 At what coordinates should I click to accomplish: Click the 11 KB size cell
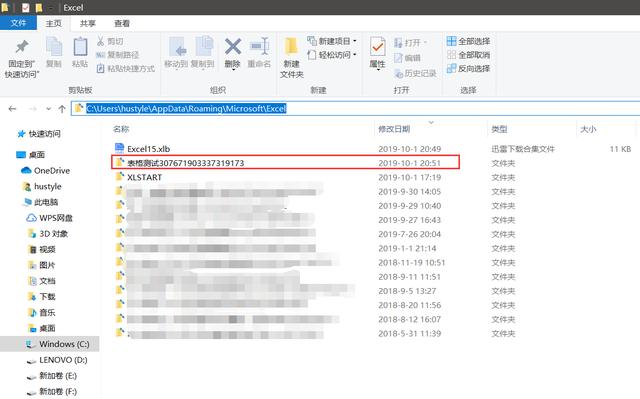(x=620, y=149)
